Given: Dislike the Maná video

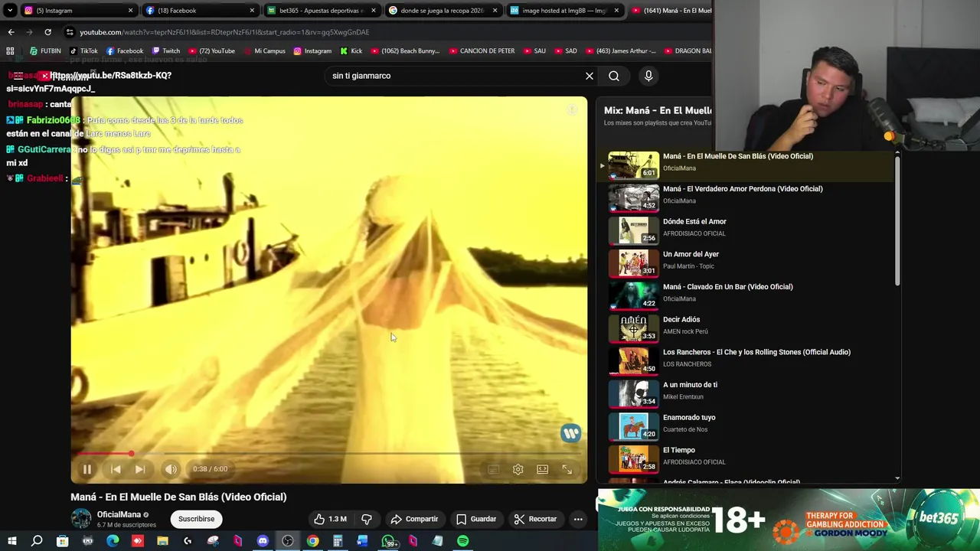Looking at the screenshot, I should tap(366, 519).
